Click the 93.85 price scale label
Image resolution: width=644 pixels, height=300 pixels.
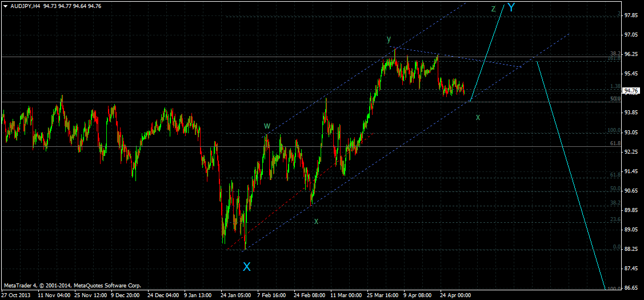631,113
